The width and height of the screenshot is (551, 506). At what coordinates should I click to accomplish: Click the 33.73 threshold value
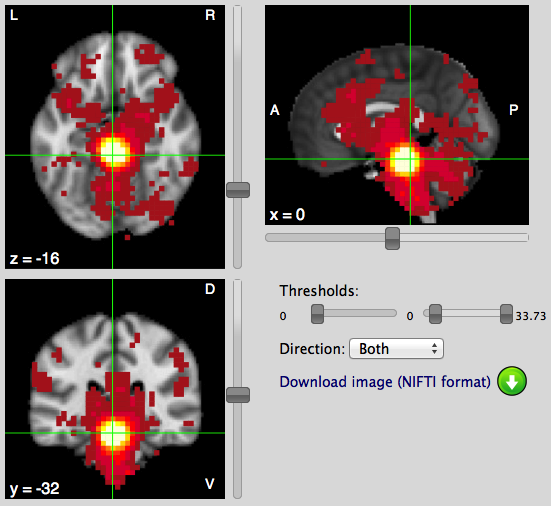[531, 316]
